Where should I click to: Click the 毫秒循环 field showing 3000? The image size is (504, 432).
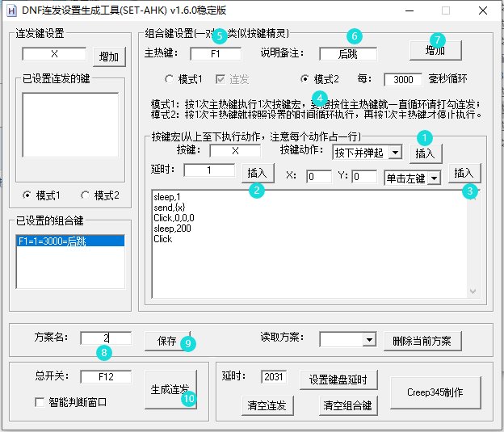(403, 79)
